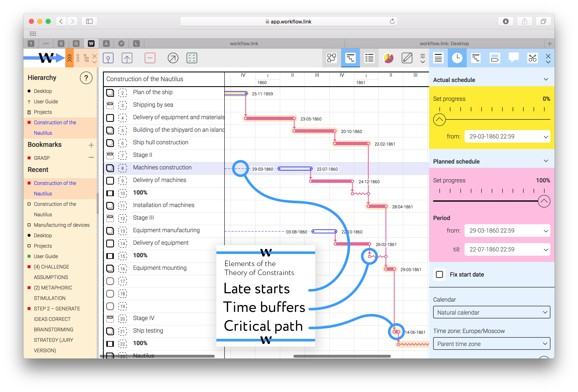Click the crossed keys access icon
578x392 pixels.
coord(533,58)
